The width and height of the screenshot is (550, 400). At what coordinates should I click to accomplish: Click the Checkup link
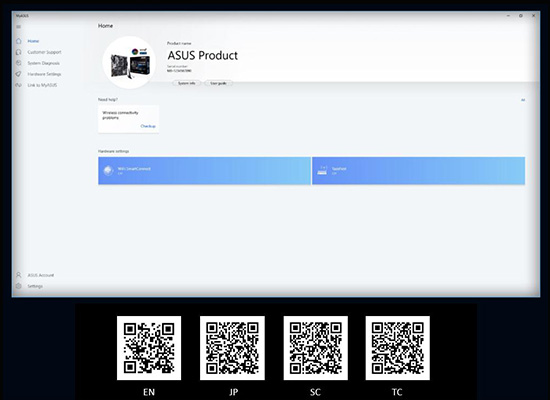click(x=148, y=126)
